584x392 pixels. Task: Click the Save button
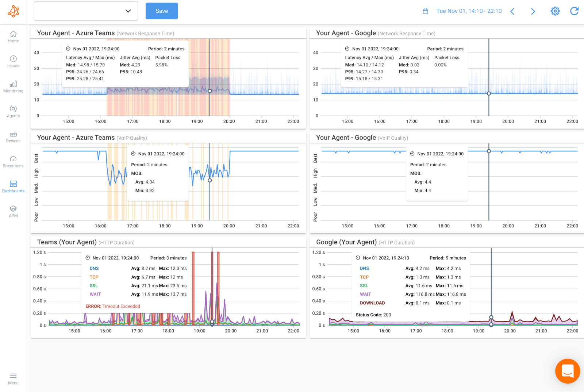161,11
